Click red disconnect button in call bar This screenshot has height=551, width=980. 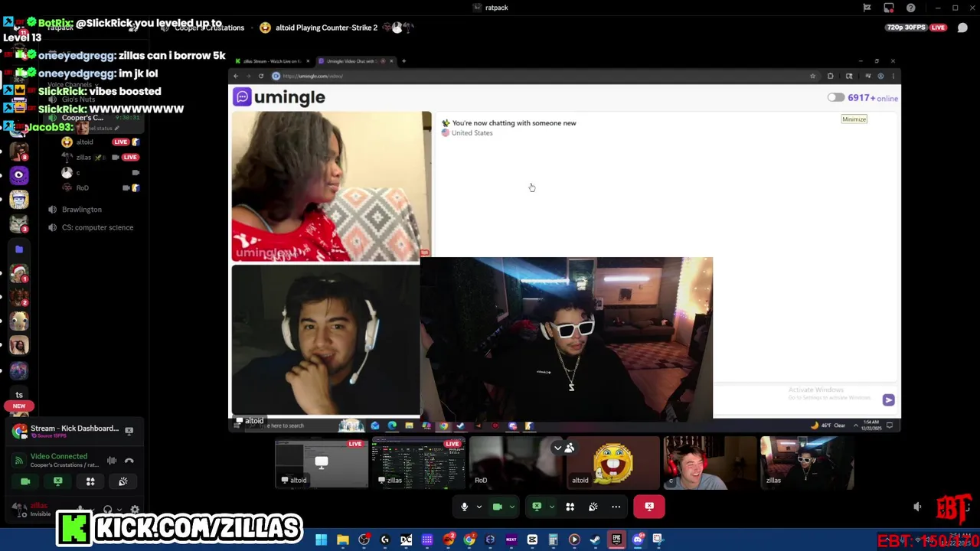point(649,507)
